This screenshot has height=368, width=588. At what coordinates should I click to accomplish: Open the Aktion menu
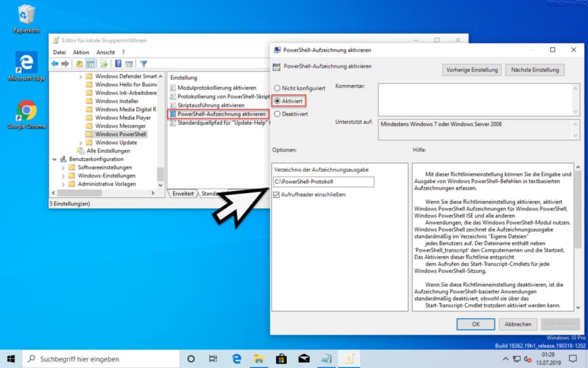[81, 52]
